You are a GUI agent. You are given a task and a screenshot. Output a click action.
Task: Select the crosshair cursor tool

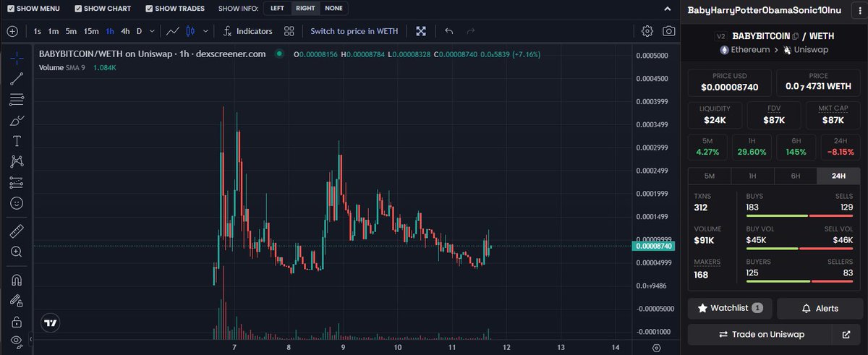coord(17,58)
